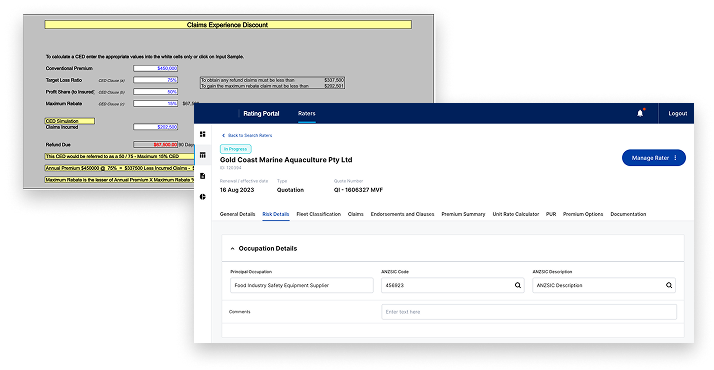Open the document icon in sidebar

coord(203,176)
